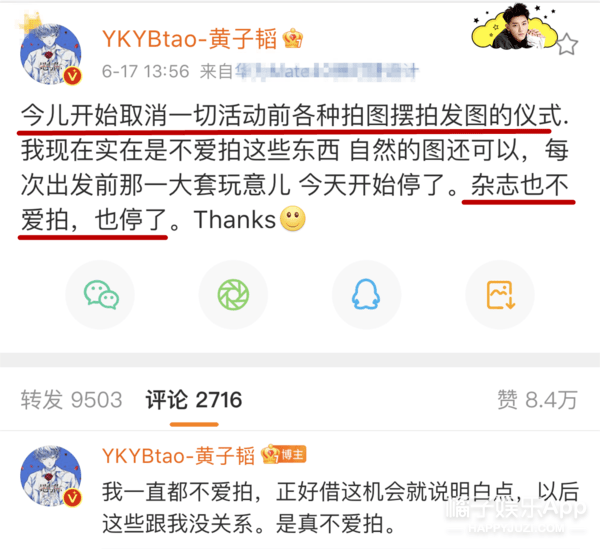Image resolution: width=600 pixels, height=549 pixels.
Task: Open the cloud-shaped profile badge picture
Action: coord(514,27)
